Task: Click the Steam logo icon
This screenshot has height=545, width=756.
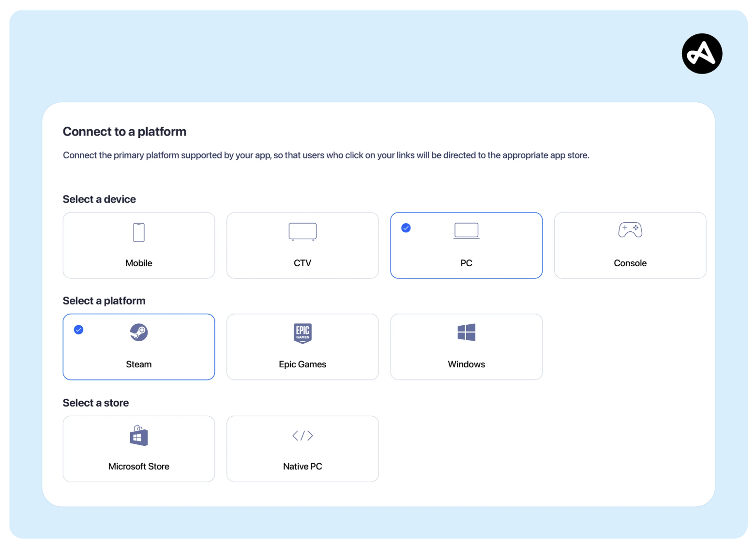Action: pyautogui.click(x=139, y=332)
